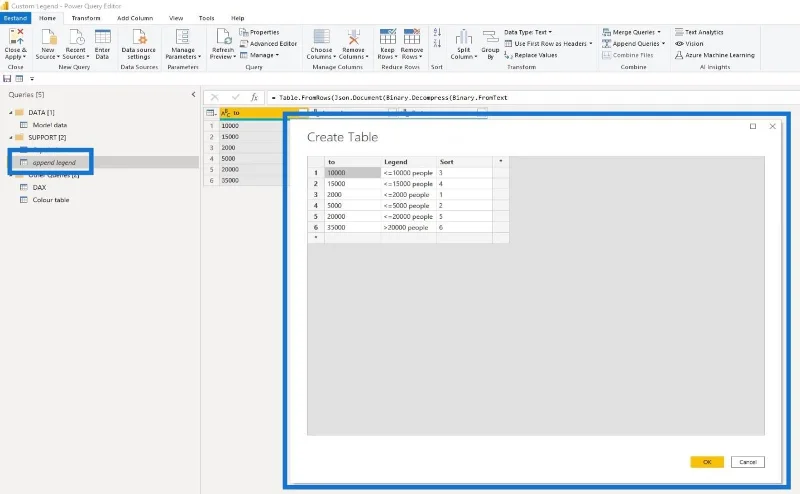Open the Manage query dropdown
Image resolution: width=800 pixels, height=494 pixels.
(x=260, y=55)
